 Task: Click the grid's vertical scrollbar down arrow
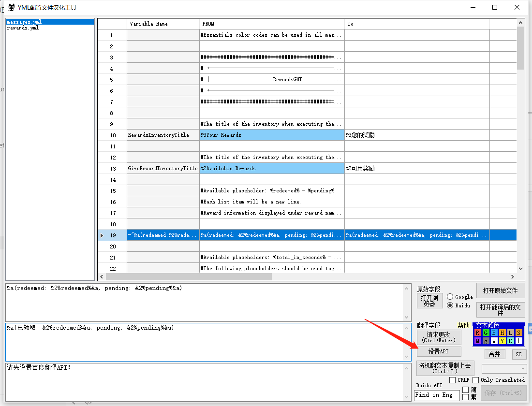[520, 269]
